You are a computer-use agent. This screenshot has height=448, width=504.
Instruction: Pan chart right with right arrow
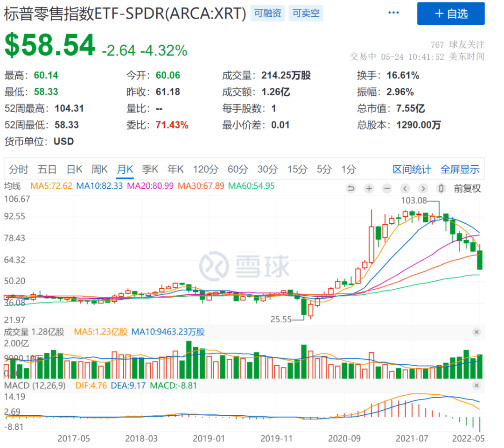coord(423,188)
